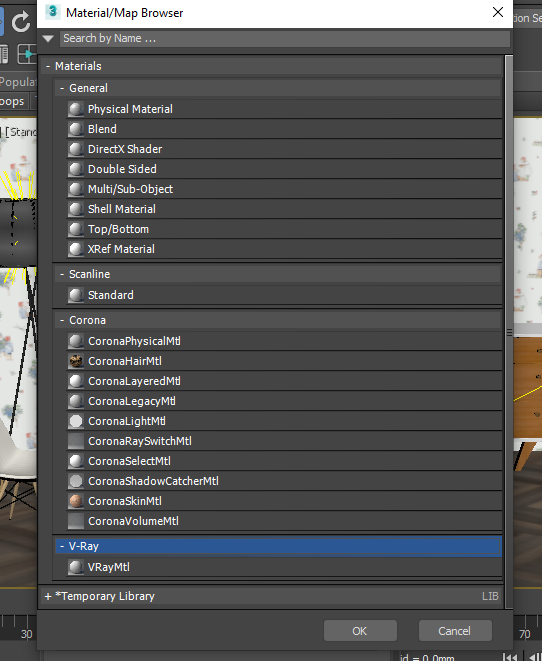Select the CoronaLegacyMtl entry
This screenshot has height=661, width=542.
click(x=284, y=401)
